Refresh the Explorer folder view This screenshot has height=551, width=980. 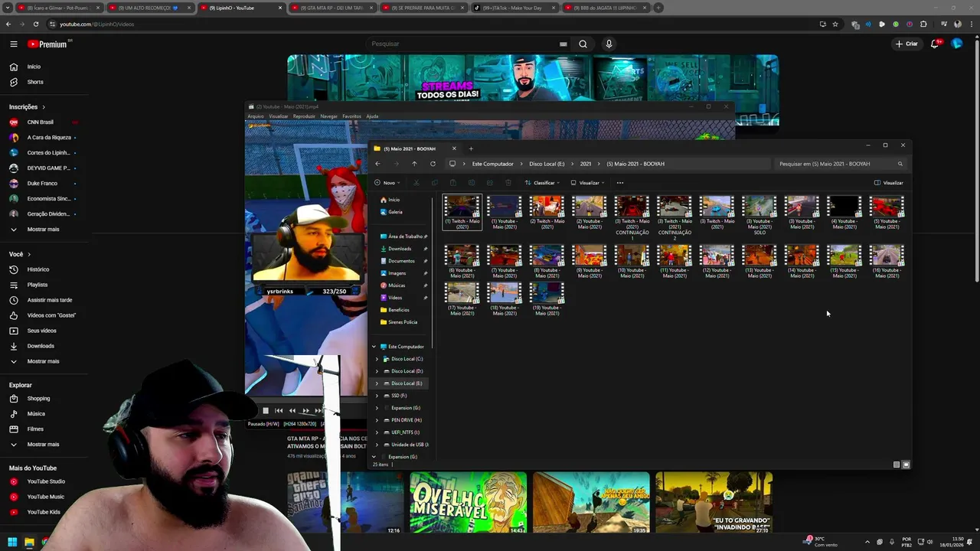pyautogui.click(x=433, y=164)
